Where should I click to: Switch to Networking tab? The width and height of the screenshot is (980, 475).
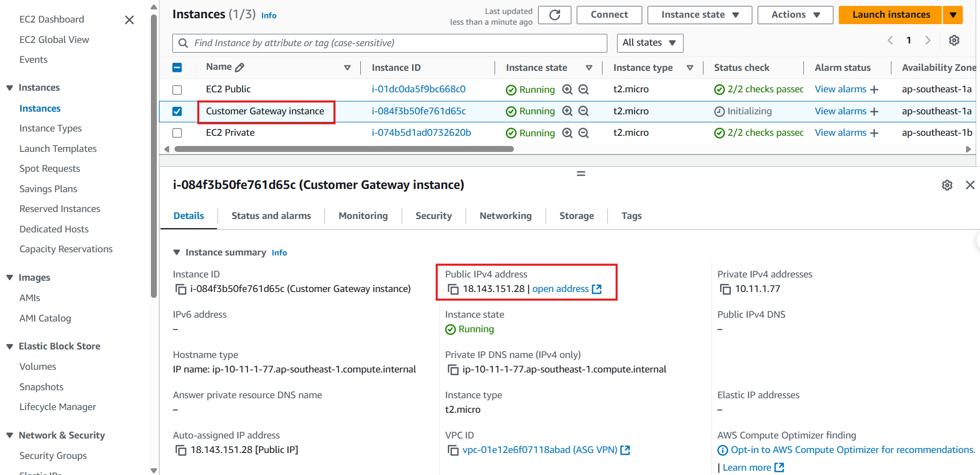(x=505, y=216)
